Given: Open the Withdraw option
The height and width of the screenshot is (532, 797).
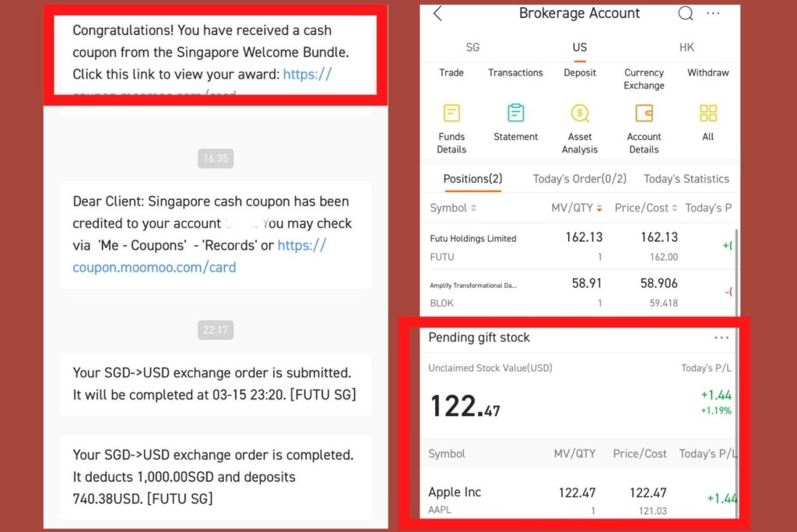Looking at the screenshot, I should point(708,72).
